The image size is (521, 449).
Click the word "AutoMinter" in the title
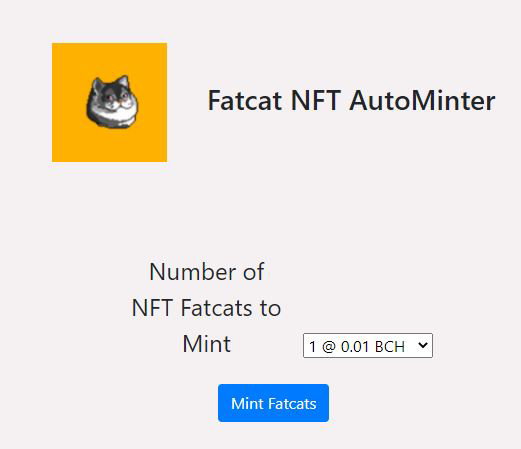pos(422,100)
